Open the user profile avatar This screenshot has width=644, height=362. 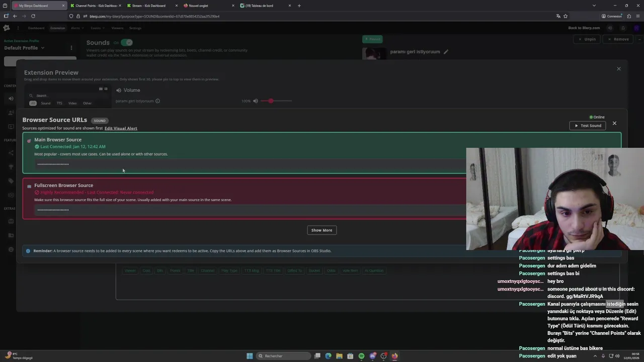[x=637, y=28]
